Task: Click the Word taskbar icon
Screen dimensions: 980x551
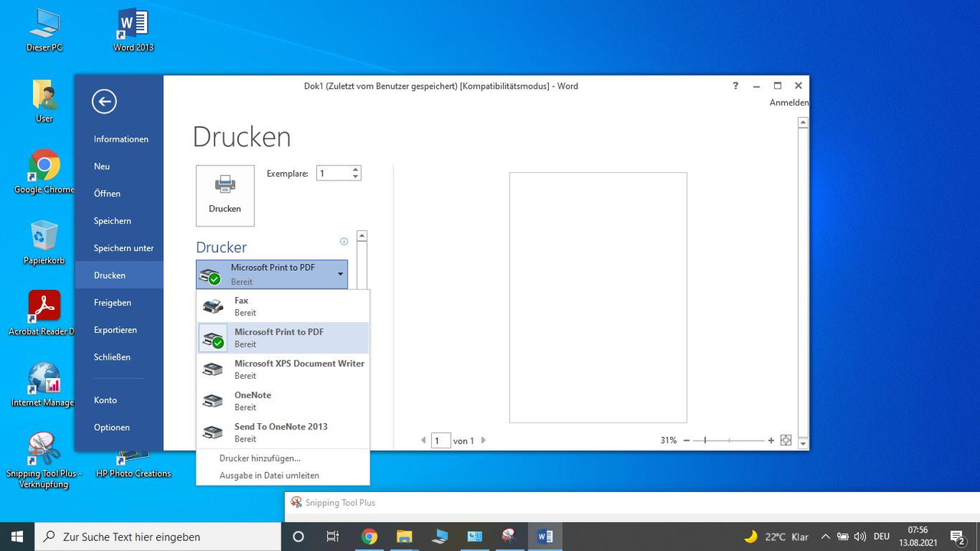Action: 545,536
